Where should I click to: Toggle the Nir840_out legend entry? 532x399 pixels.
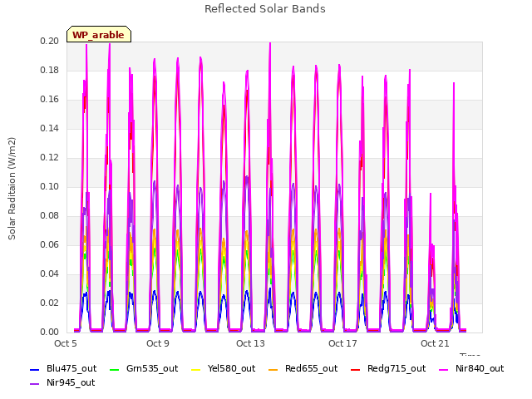(x=471, y=369)
